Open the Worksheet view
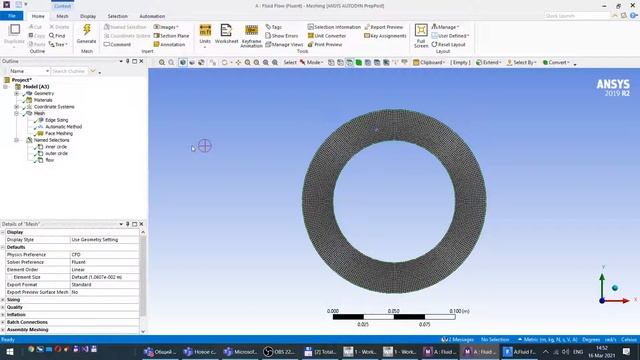 226,34
